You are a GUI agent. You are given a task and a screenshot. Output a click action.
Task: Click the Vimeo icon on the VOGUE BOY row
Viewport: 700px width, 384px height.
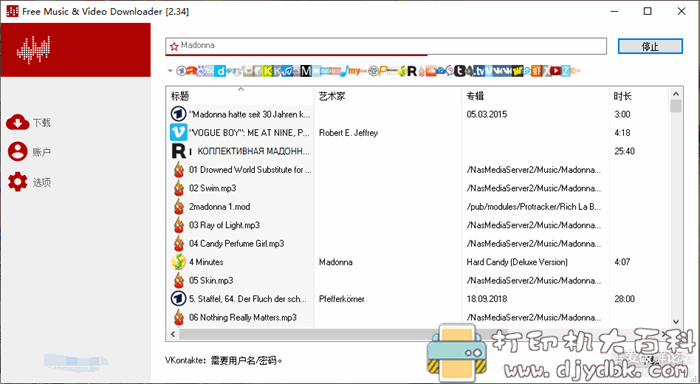coord(179,133)
